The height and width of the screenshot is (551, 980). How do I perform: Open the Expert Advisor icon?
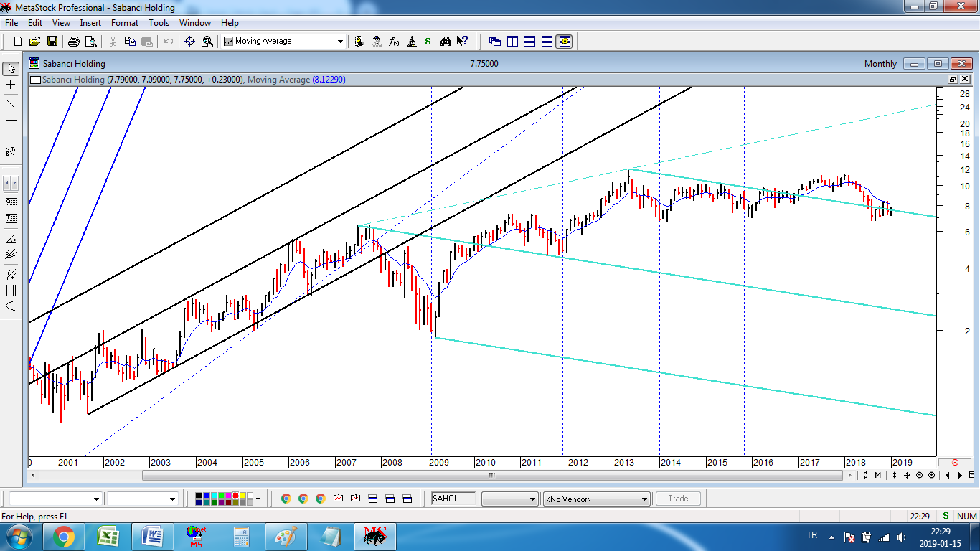(377, 41)
